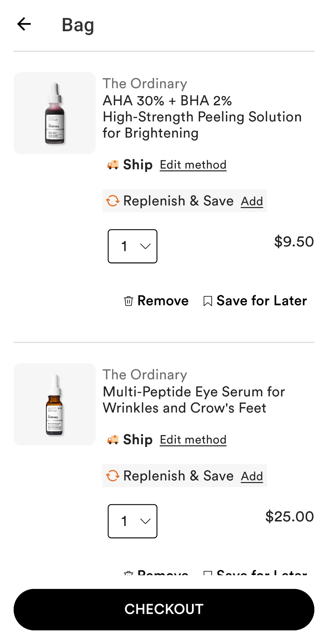This screenshot has width=328, height=644.
Task: Remove AHA Peeling Solution from bag
Action: tap(163, 301)
